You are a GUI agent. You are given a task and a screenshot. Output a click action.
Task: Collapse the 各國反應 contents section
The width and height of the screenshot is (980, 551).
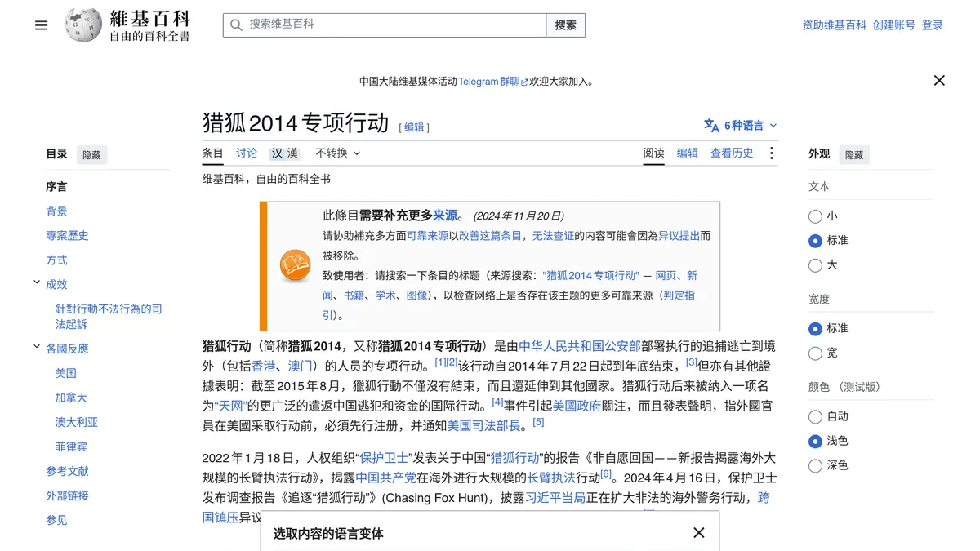click(37, 347)
